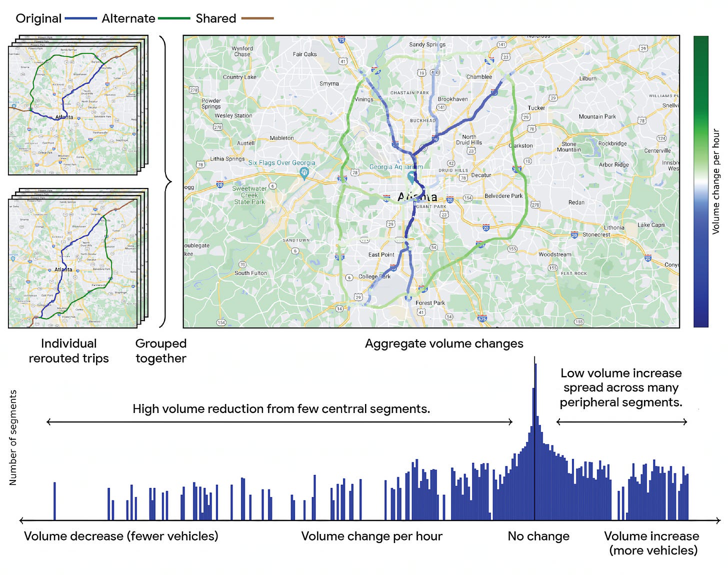Click the 'Mableton' map label
Screen dimensions: 728x575
pos(281,138)
